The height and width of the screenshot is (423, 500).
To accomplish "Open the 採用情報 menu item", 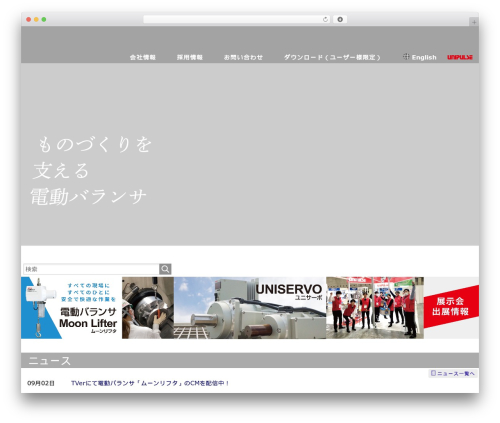I will pyautogui.click(x=190, y=57).
